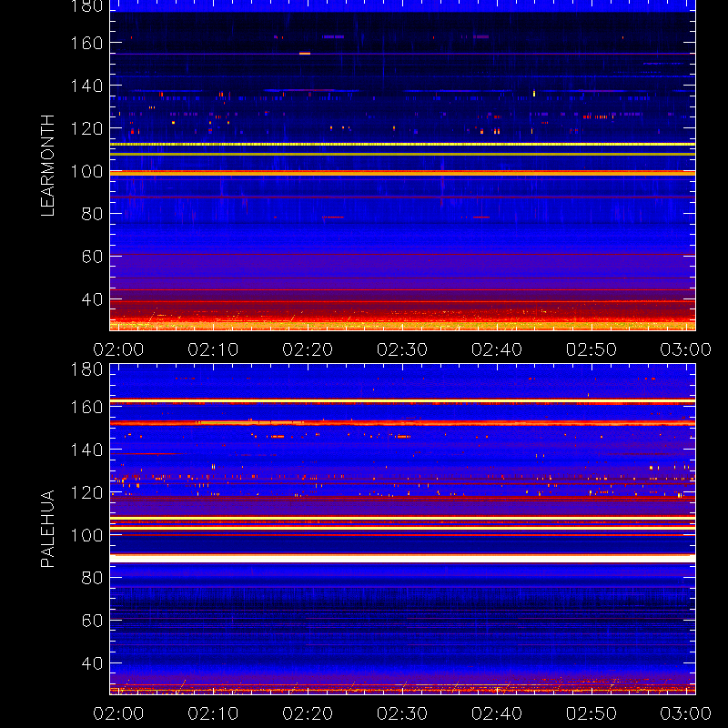Click the 02:30 time label under PALEHUA plot
The image size is (728, 728).
(402, 713)
